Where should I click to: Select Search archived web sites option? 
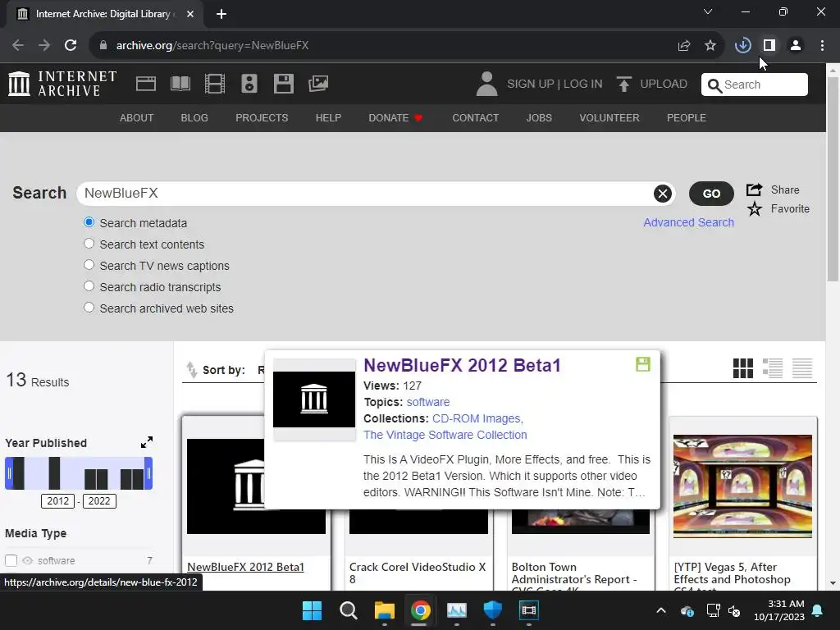pos(89,308)
